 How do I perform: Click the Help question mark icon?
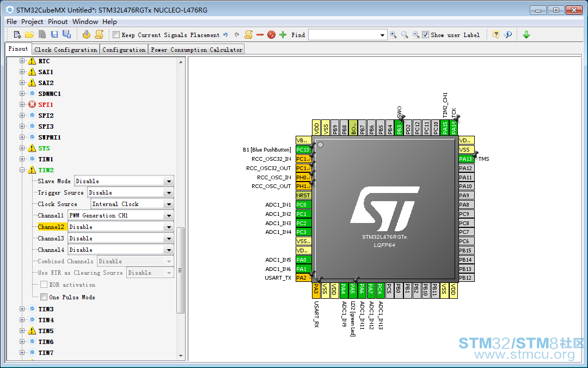[496, 34]
